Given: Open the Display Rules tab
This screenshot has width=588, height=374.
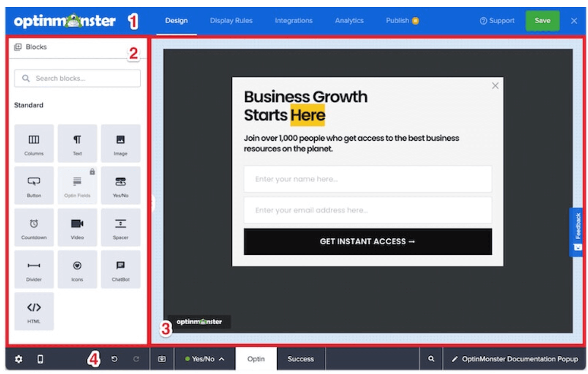Looking at the screenshot, I should pos(231,21).
